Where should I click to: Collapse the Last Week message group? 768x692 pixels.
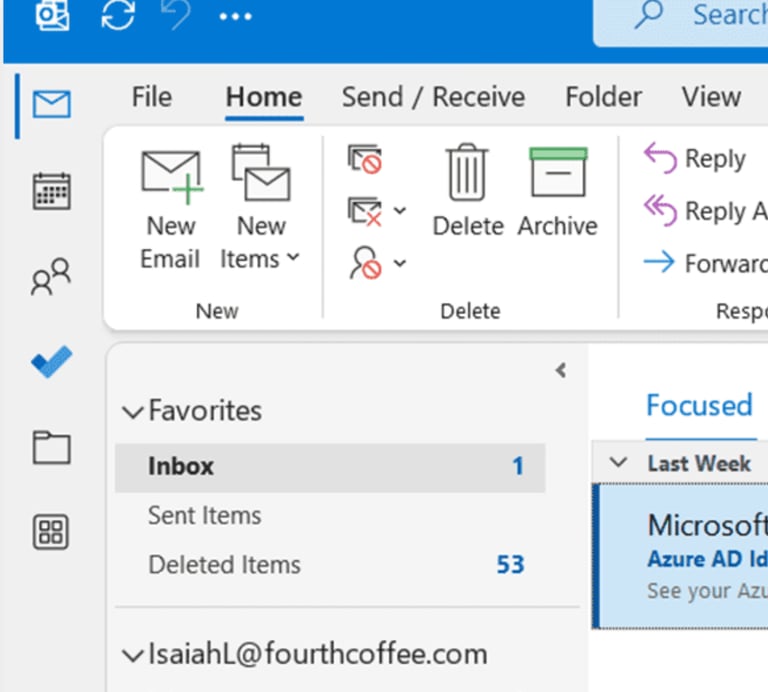(x=618, y=462)
